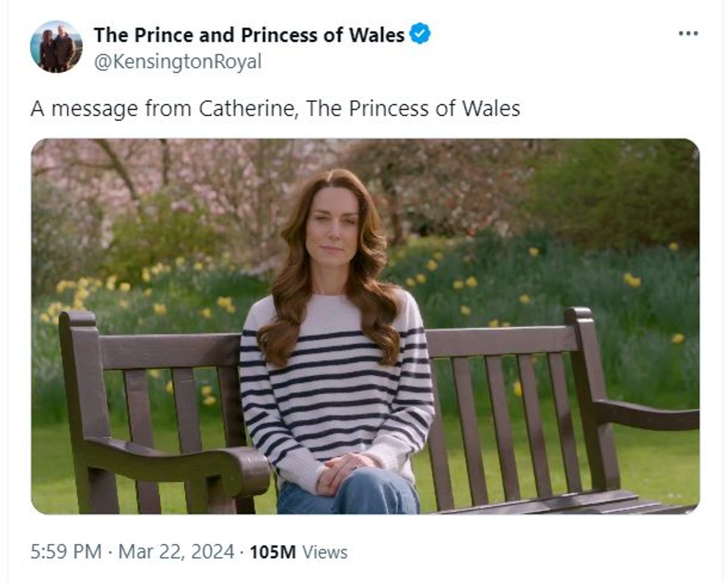Play the embedded video message

[x=365, y=326]
